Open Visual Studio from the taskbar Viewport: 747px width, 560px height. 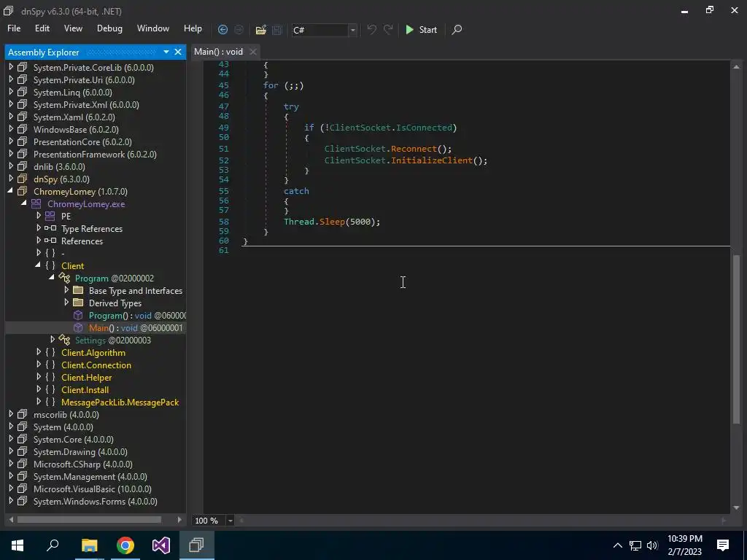161,545
